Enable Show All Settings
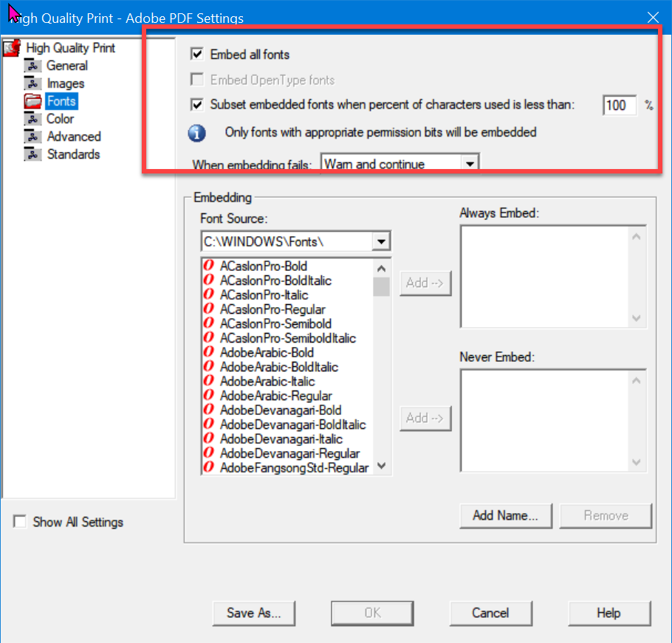 20,522
